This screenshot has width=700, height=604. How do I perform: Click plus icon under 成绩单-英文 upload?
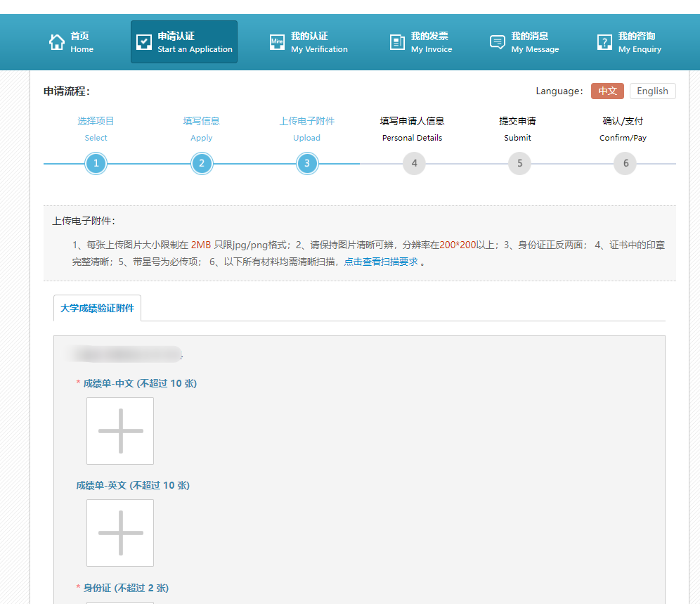[120, 533]
